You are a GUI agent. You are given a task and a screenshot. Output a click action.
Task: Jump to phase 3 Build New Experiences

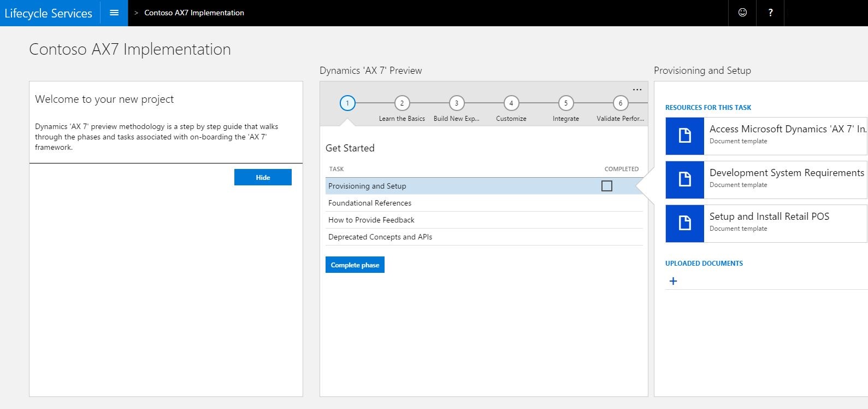[457, 103]
